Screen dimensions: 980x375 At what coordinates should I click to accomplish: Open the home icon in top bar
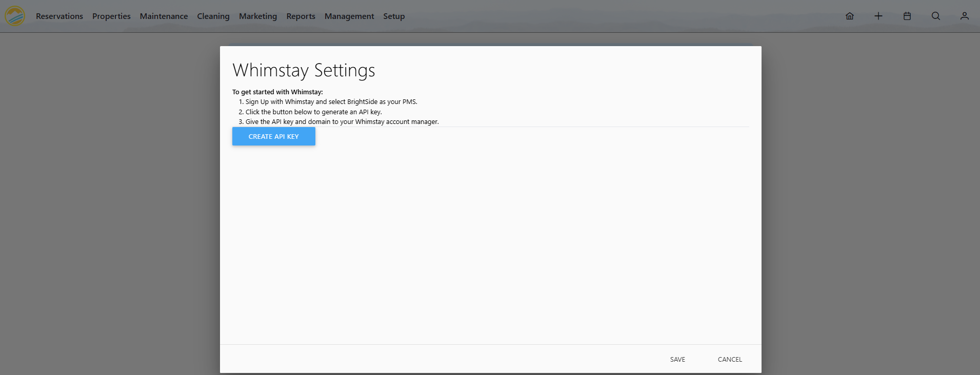pos(850,16)
